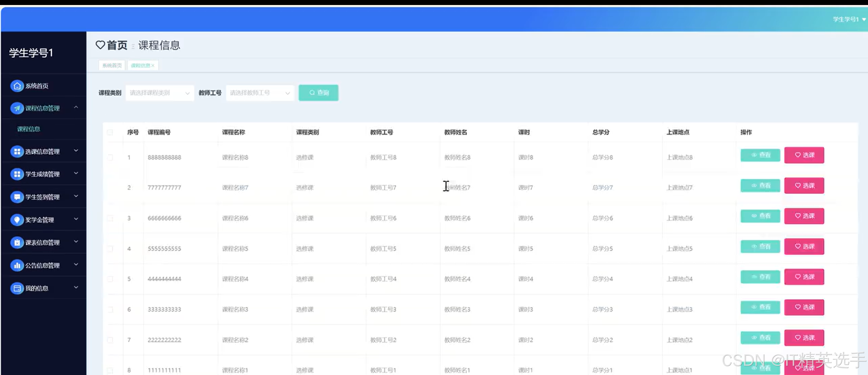Click 选课 button for 课程名称7
Screen dimensions: 868x375
[804, 186]
